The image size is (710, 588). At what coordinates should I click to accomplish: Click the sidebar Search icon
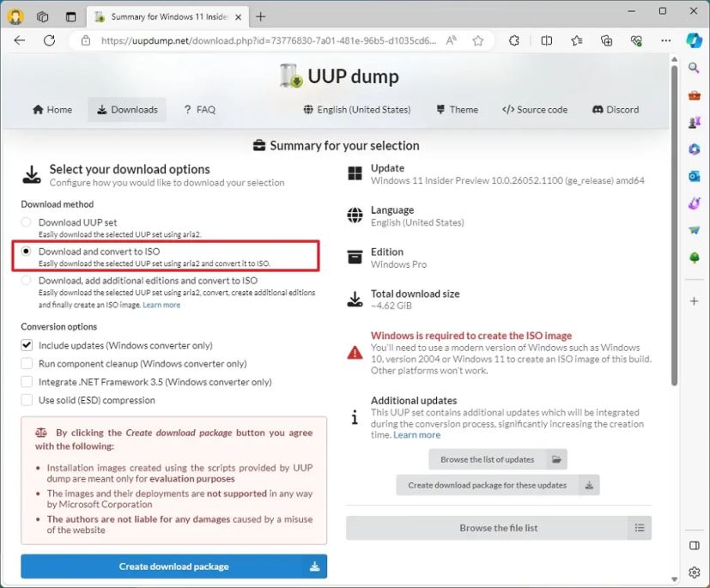694,69
